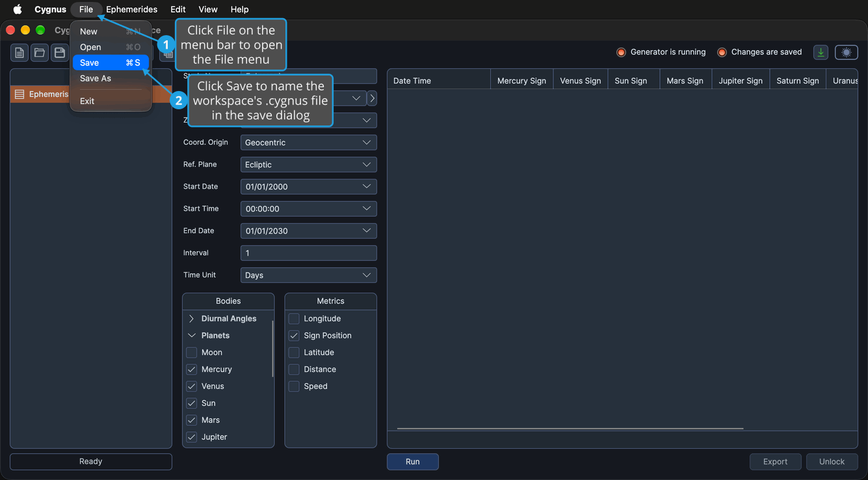Uncheck the Mercury body checkbox
The height and width of the screenshot is (480, 868).
pyautogui.click(x=192, y=369)
